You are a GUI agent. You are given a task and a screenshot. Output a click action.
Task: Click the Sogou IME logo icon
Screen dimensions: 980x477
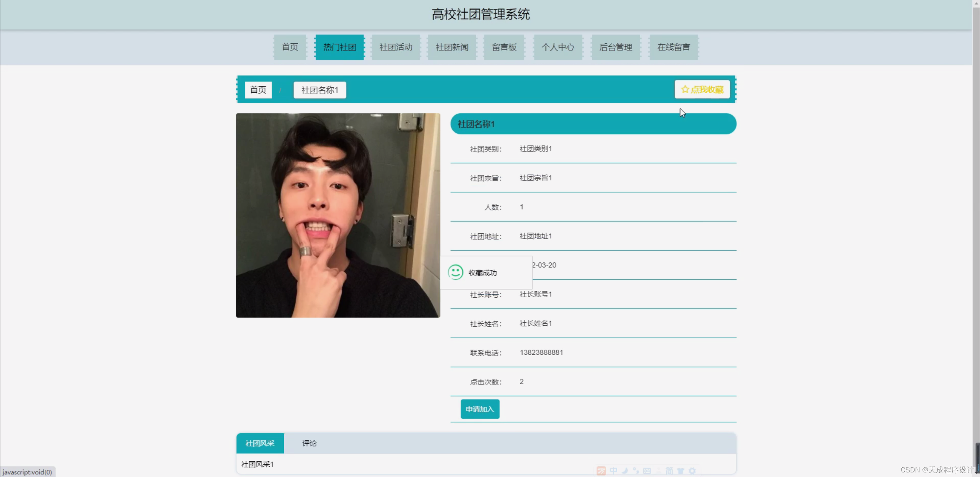(x=601, y=470)
